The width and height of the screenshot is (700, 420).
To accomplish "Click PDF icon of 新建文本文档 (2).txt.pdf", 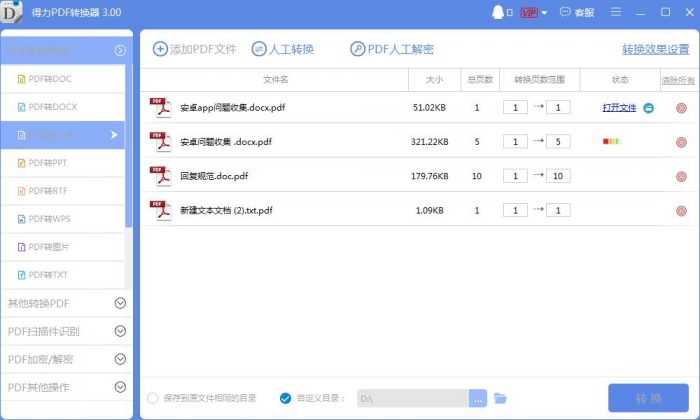I will (x=161, y=210).
